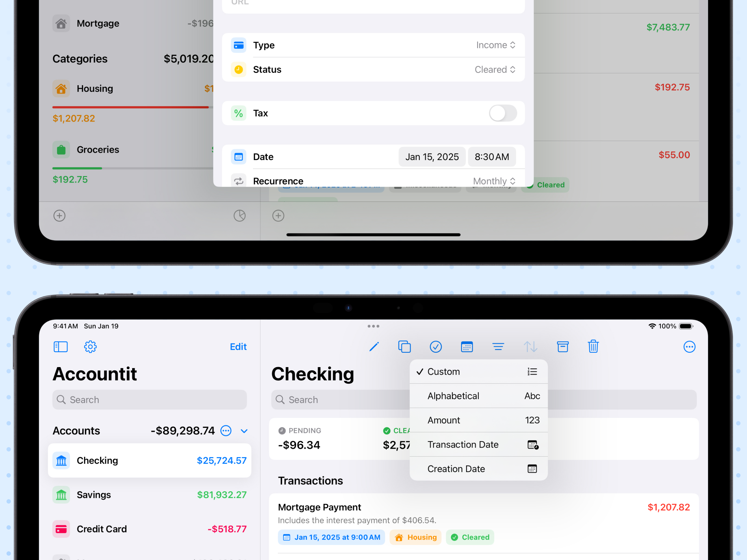Click the Housing budget progress bar
This screenshot has width=747, height=560.
point(133,107)
